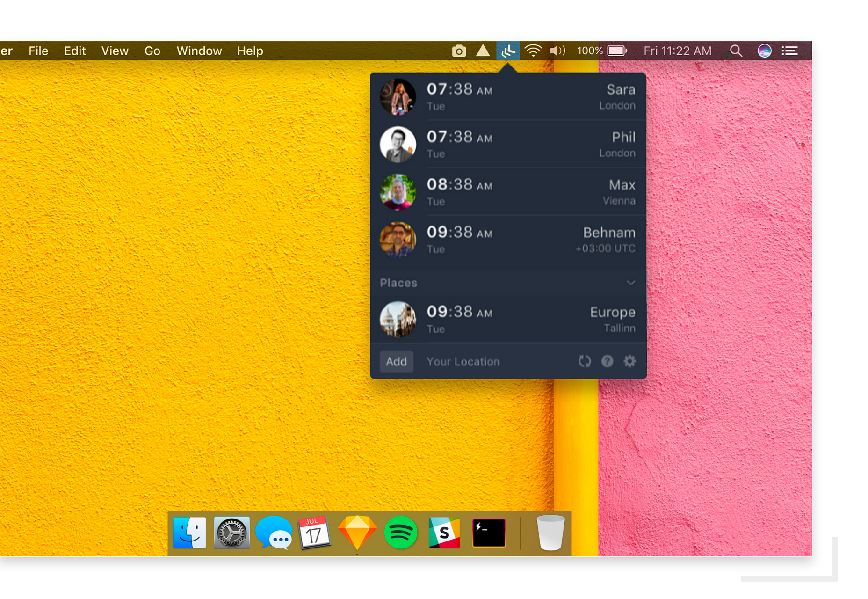The width and height of the screenshot is (868, 599).
Task: Click the camera icon in menu bar
Action: click(459, 51)
